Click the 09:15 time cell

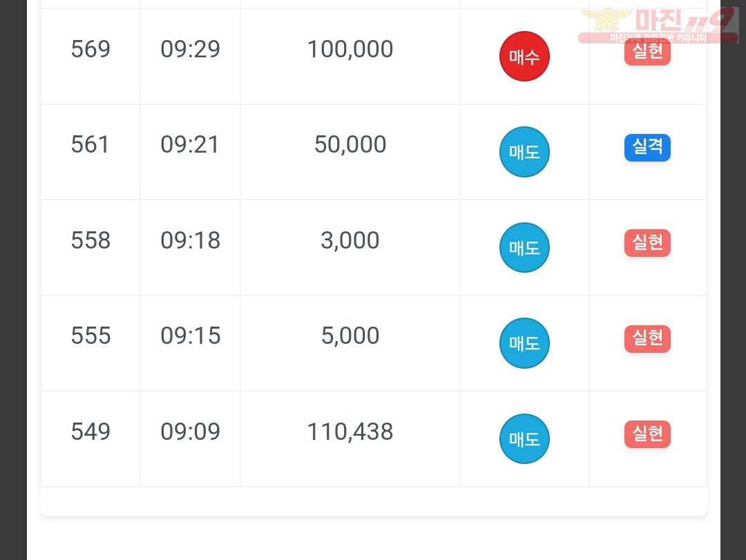tap(191, 336)
